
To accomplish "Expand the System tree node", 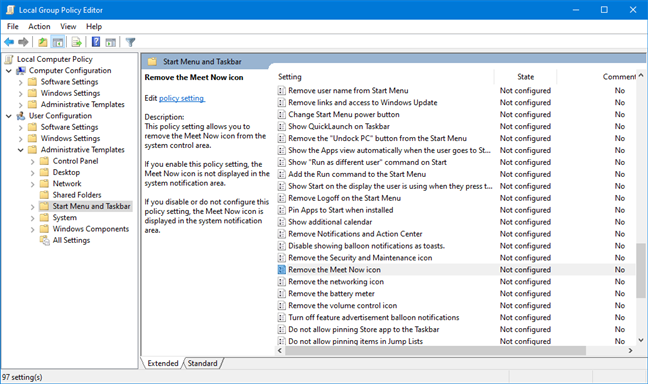I will (x=32, y=218).
